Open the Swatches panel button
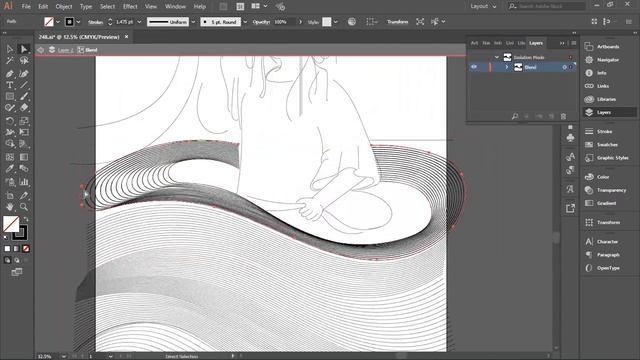640x360 pixels. (x=607, y=145)
